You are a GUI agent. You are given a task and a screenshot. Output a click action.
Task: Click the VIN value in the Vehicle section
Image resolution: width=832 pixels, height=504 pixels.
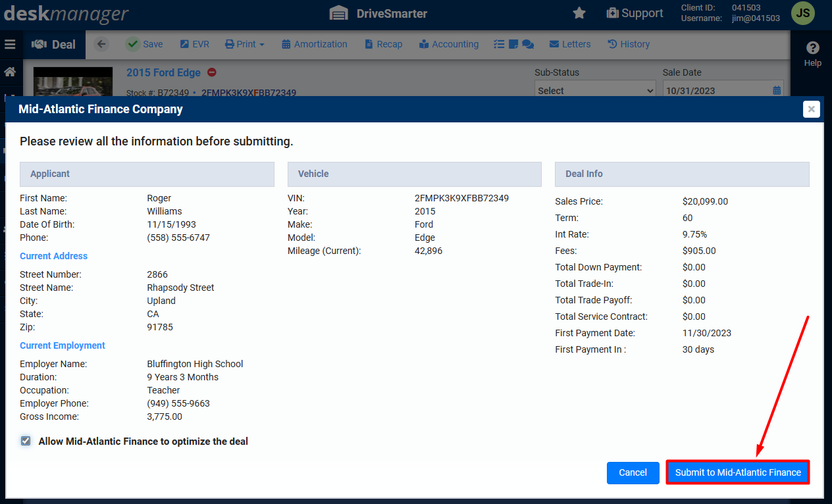tap(461, 198)
